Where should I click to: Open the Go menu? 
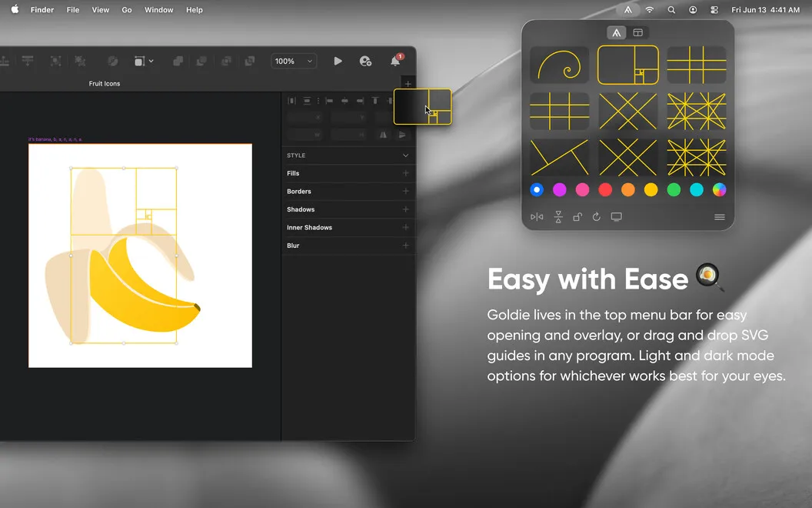[x=126, y=10]
